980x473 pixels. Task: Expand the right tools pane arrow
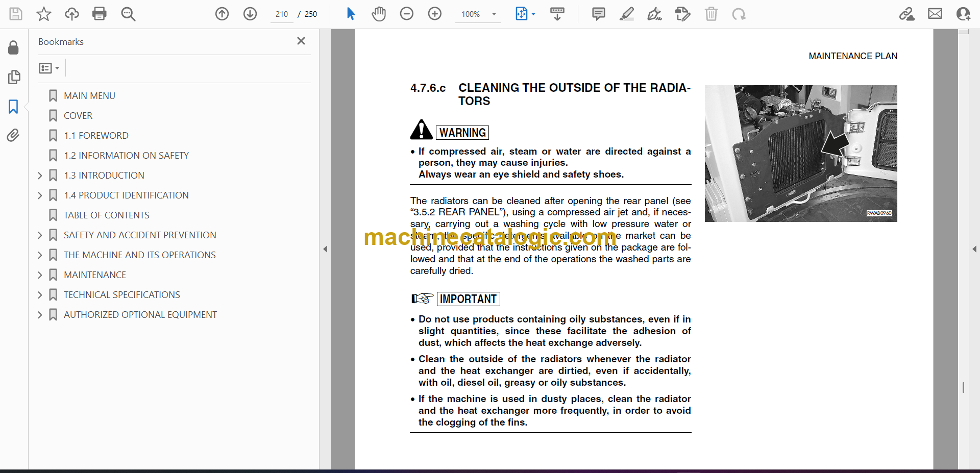click(974, 249)
